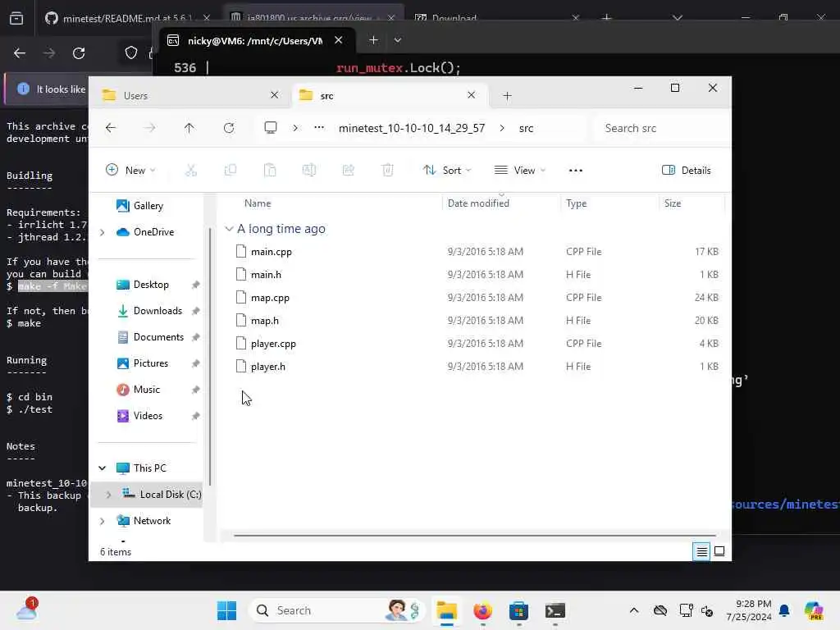Click the Copy icon in Explorer toolbar
This screenshot has width=840, height=630.
click(x=231, y=171)
